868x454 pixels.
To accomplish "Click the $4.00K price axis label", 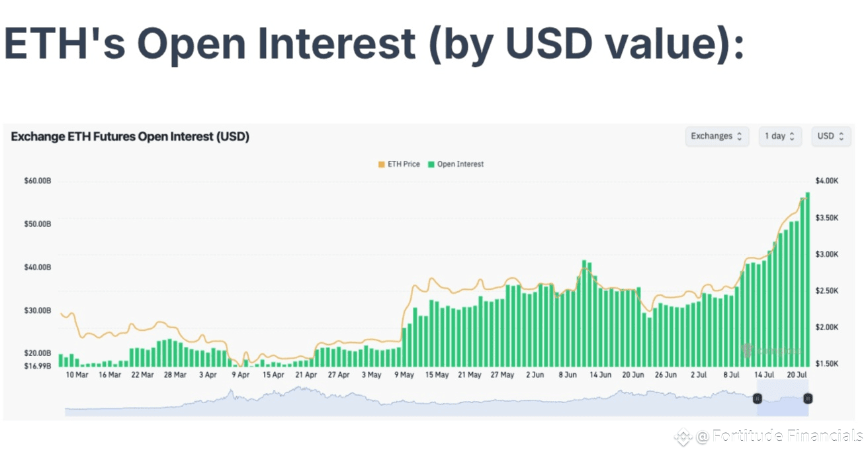I will (x=827, y=181).
